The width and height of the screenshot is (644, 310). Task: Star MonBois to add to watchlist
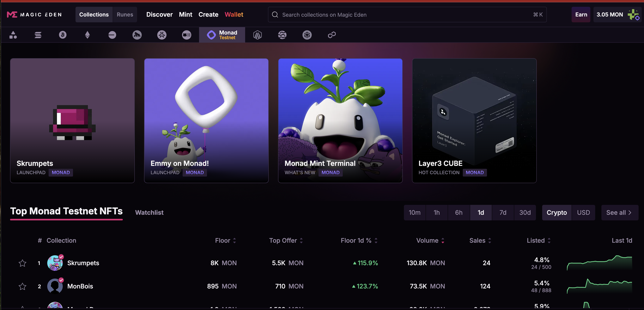click(22, 286)
